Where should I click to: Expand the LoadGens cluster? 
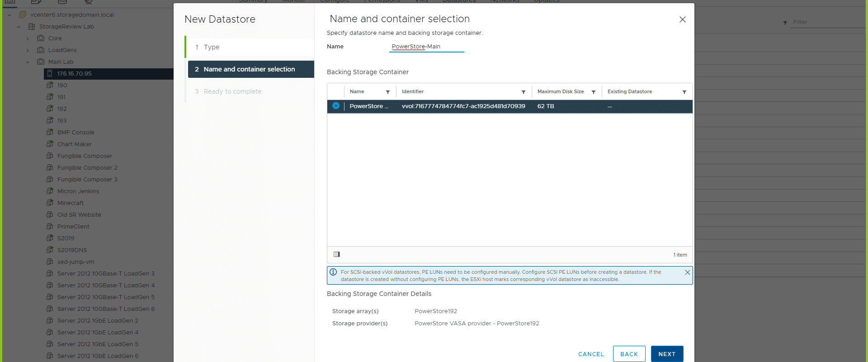[28, 50]
